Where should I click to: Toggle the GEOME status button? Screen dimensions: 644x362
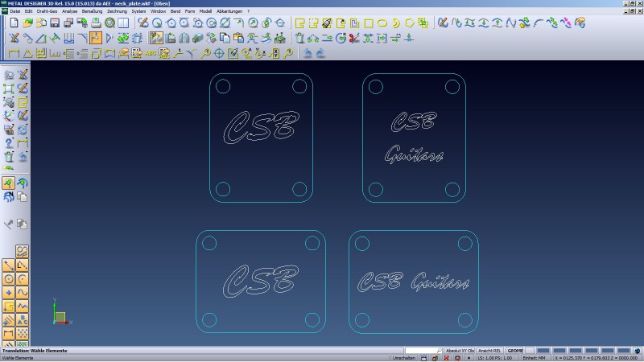pos(516,351)
